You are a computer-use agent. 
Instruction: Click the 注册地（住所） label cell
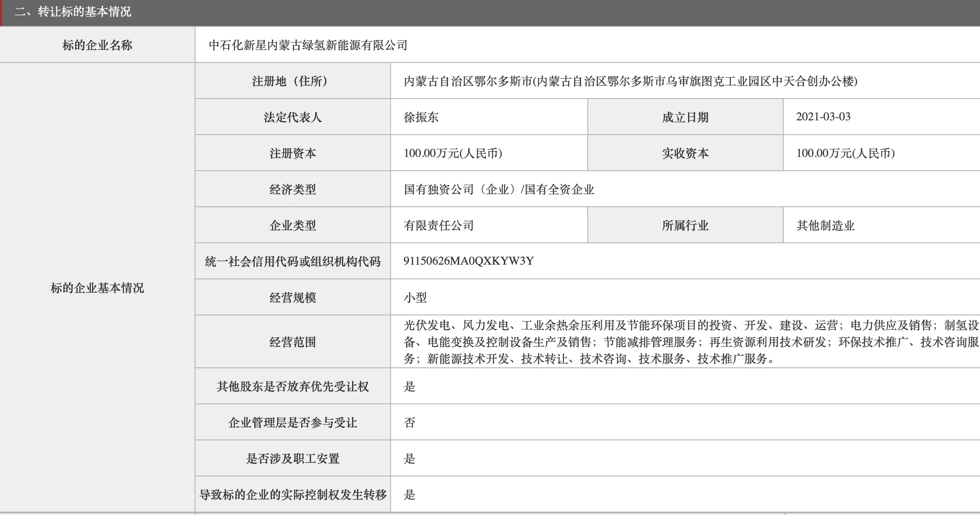(292, 81)
